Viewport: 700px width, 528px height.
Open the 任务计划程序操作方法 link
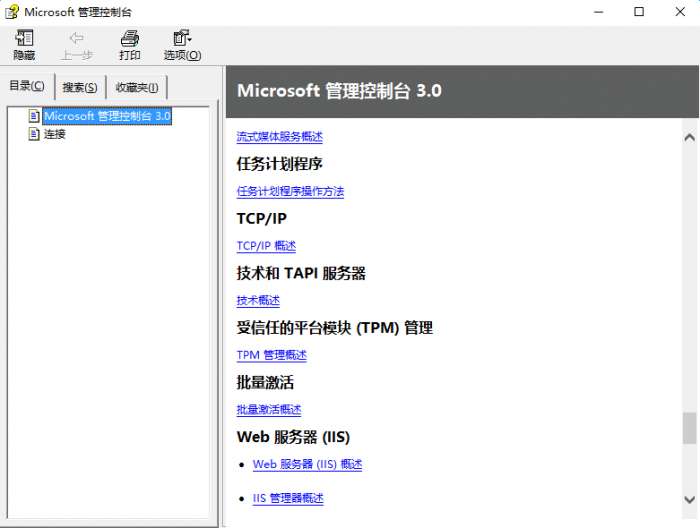click(x=290, y=191)
